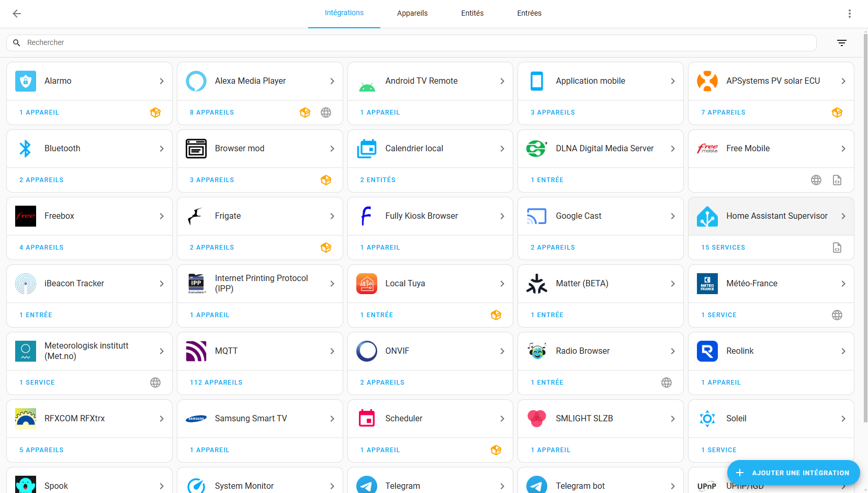Open MQTT 112 appareils link
Image resolution: width=868 pixels, height=493 pixels.
[216, 383]
